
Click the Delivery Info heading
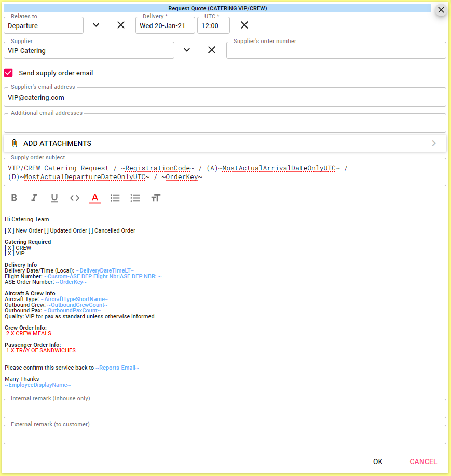coord(21,265)
